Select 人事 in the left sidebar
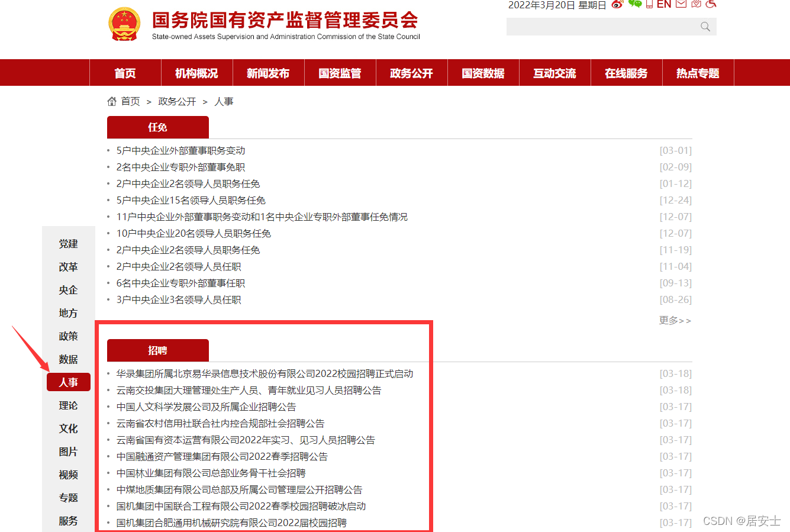Image resolution: width=790 pixels, height=532 pixels. pos(68,382)
